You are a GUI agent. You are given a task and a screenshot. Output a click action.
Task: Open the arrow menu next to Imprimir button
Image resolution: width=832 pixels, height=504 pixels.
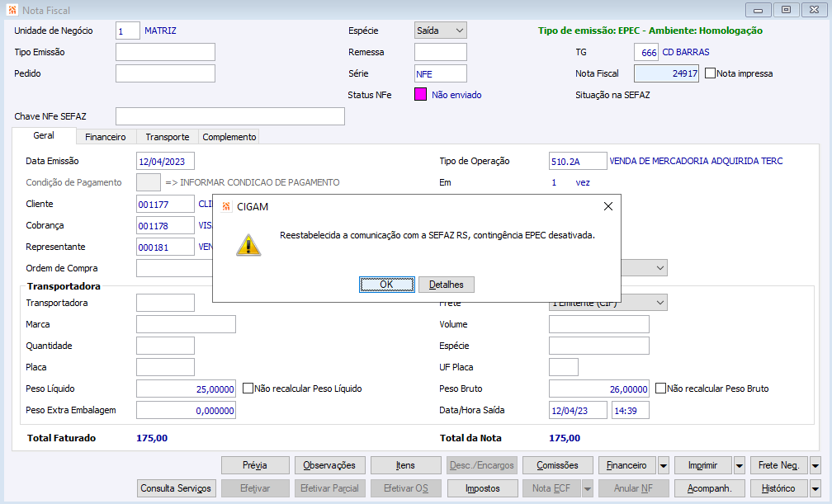pos(740,465)
